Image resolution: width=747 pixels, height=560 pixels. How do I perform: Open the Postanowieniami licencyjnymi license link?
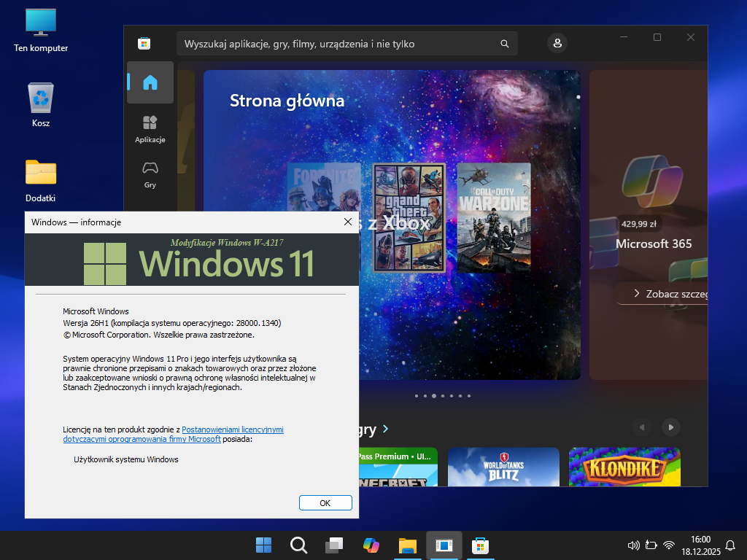coord(233,430)
